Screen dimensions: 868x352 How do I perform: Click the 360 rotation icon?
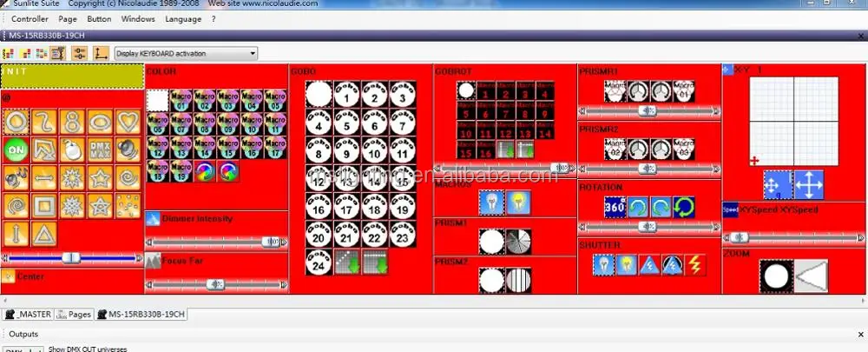[616, 207]
